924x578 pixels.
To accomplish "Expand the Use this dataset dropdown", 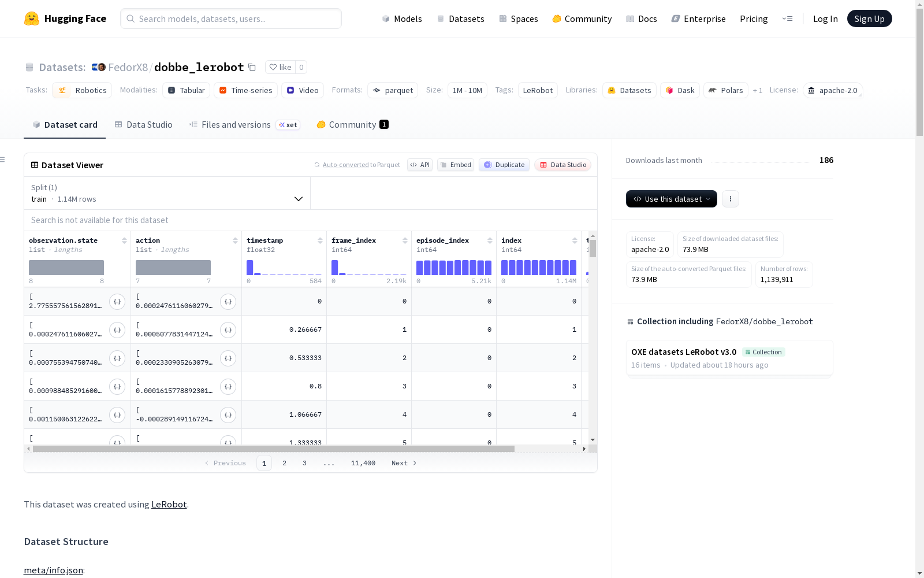I will coord(672,199).
